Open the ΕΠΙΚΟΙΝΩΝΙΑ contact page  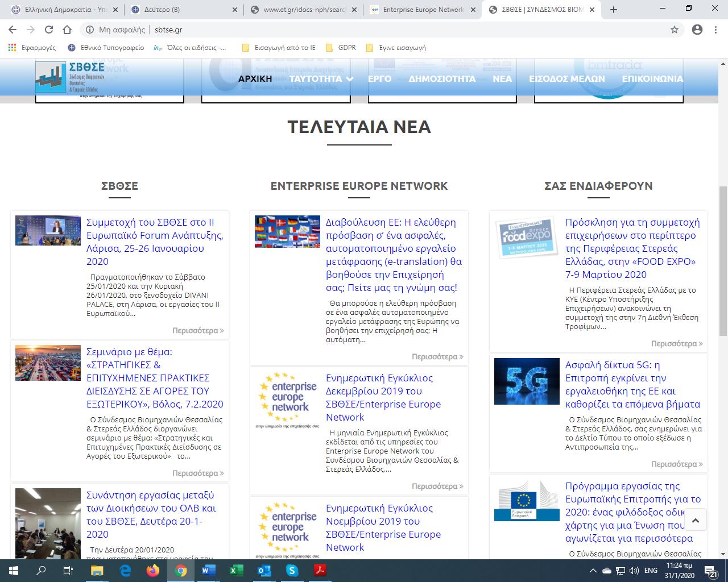[652, 79]
